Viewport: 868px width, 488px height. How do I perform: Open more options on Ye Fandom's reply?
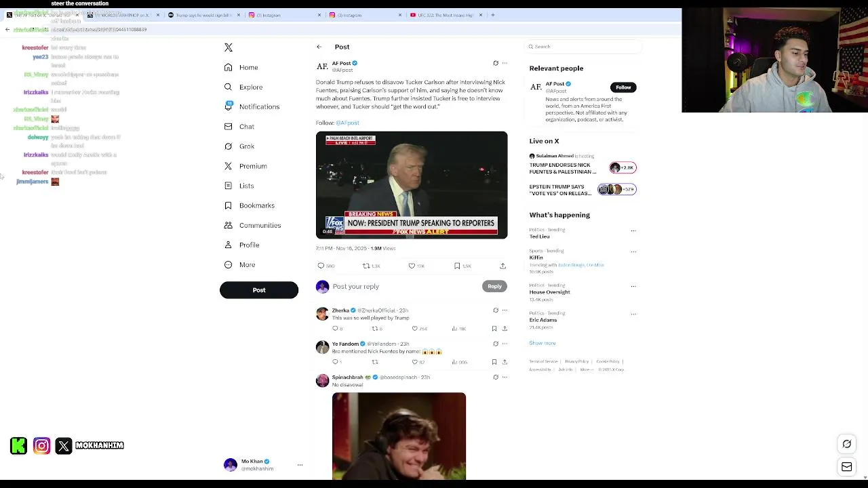pos(505,344)
